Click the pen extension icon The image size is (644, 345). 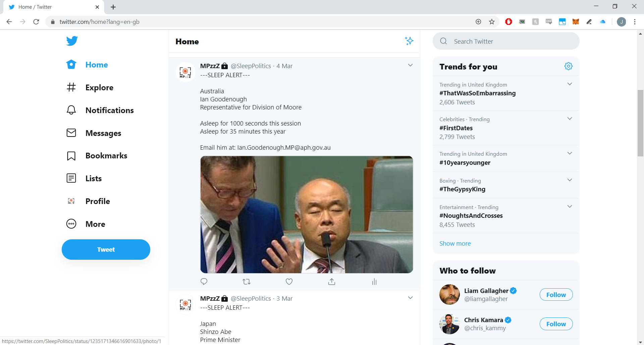point(589,22)
